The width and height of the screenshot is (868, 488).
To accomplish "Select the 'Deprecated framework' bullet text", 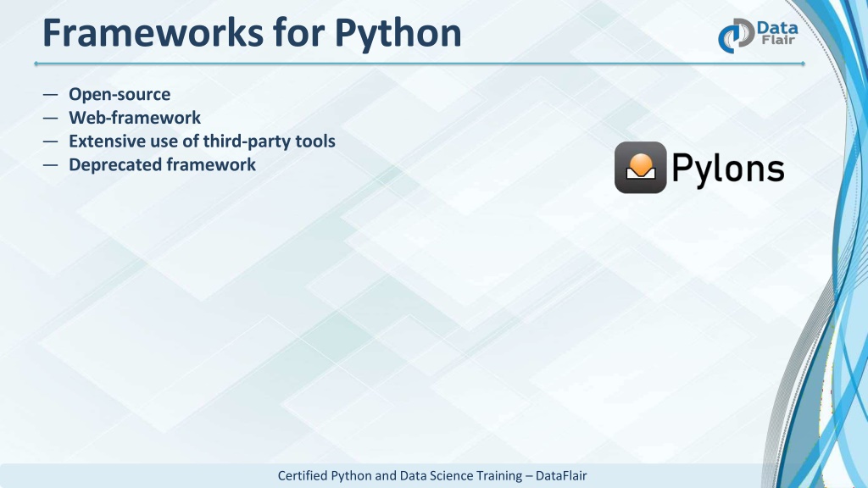I will coord(162,164).
